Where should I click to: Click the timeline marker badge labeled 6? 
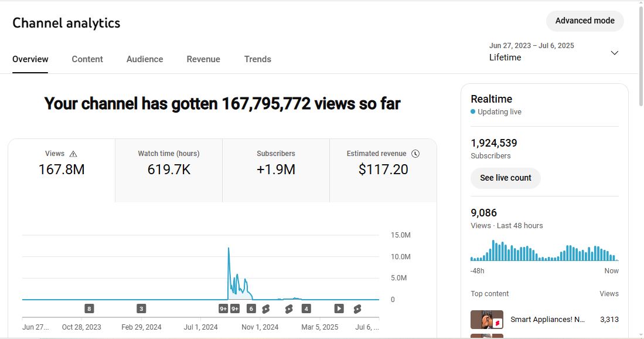[251, 309]
